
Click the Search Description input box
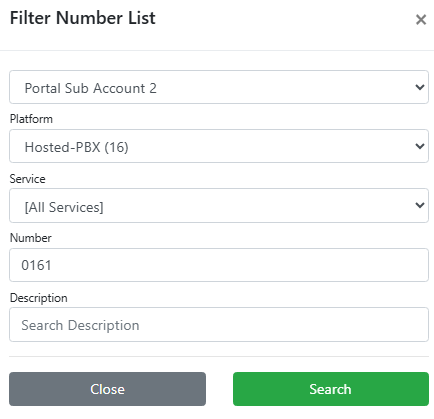pyautogui.click(x=219, y=325)
